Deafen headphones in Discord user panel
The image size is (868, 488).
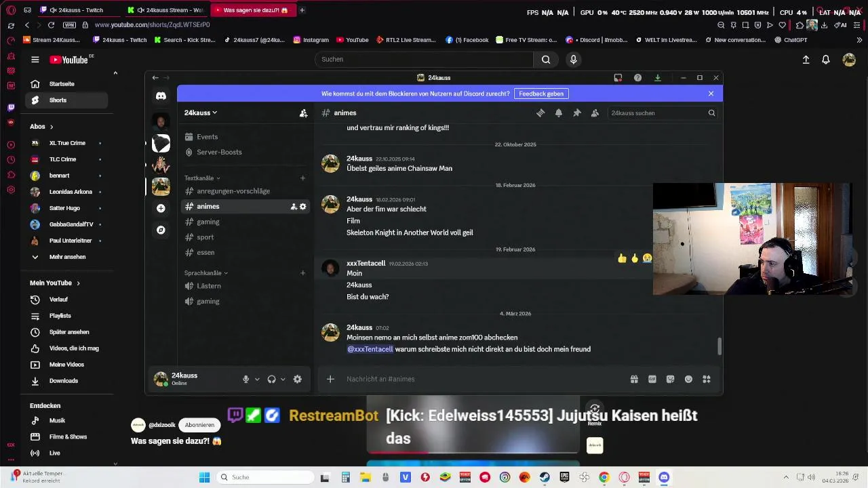click(271, 380)
